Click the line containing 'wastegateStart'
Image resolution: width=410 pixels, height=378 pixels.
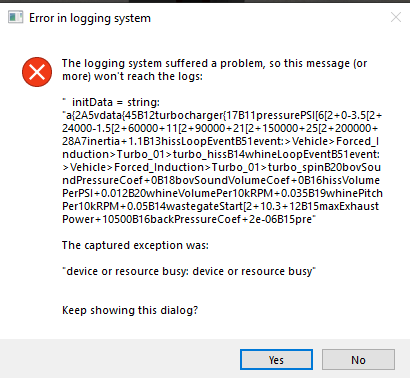coord(221,206)
